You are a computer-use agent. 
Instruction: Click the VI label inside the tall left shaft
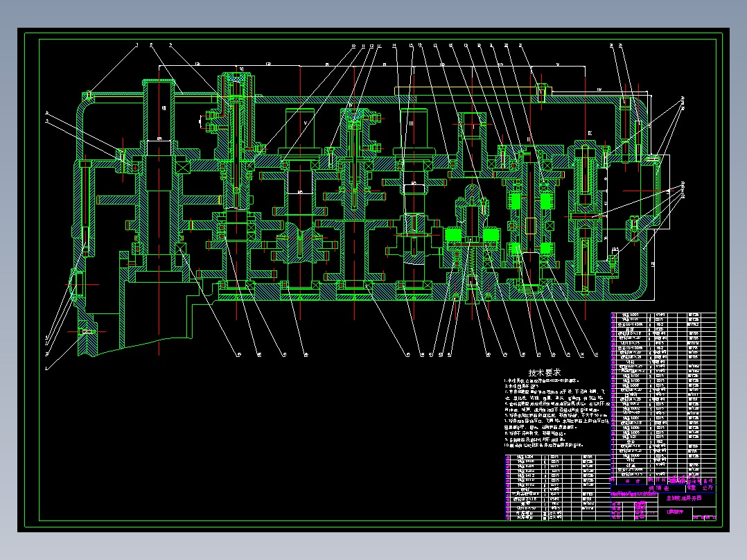click(164, 109)
